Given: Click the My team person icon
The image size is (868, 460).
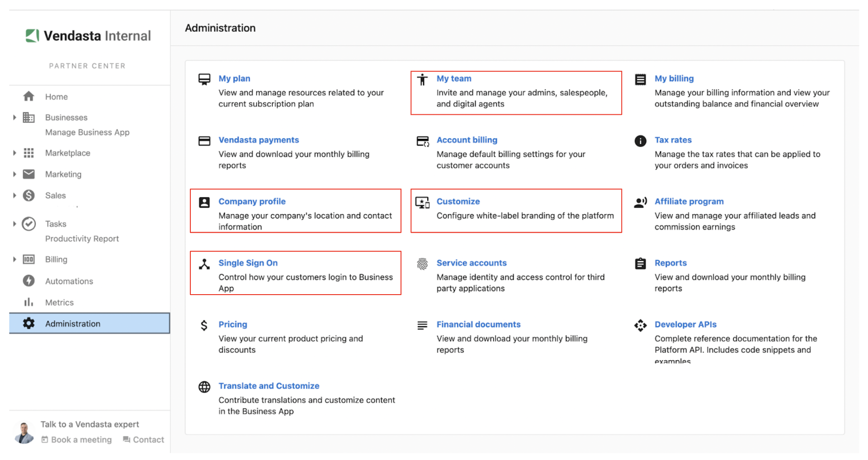Looking at the screenshot, I should (x=422, y=80).
